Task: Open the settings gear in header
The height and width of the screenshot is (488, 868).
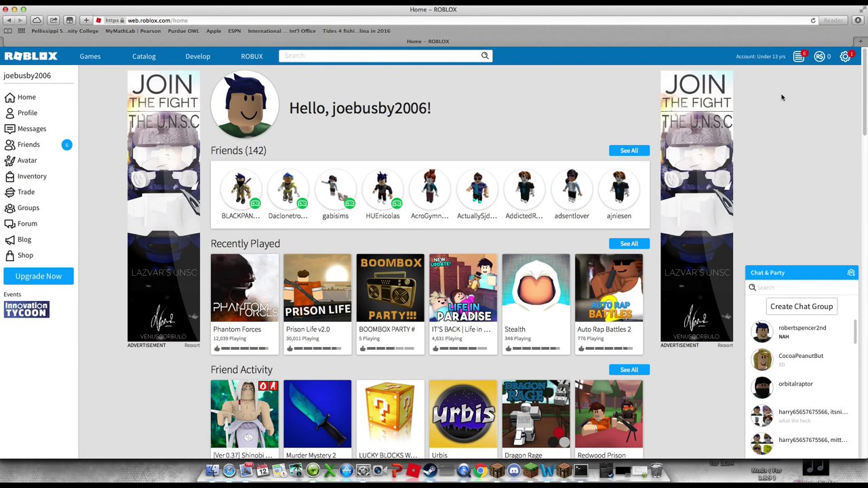Action: 845,56
